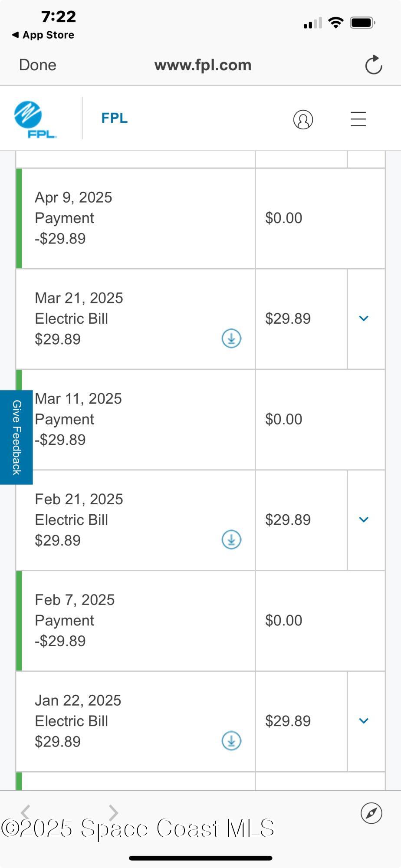
Task: Download the Jan 22, 2025 electric bill
Action: [x=231, y=741]
